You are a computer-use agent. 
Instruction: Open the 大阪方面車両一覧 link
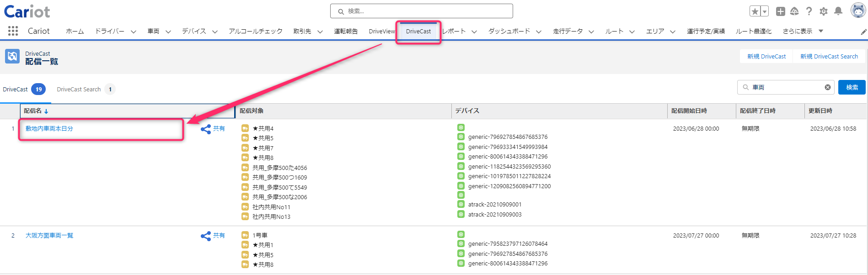49,236
